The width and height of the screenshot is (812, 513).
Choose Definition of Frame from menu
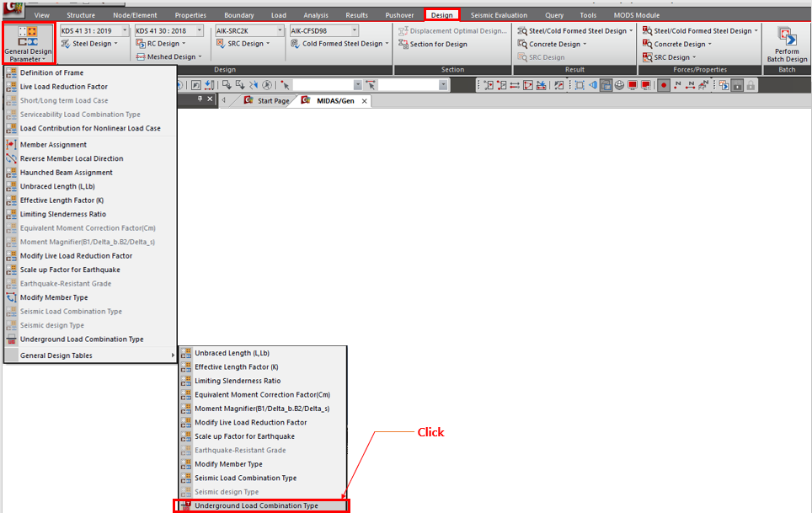[51, 72]
